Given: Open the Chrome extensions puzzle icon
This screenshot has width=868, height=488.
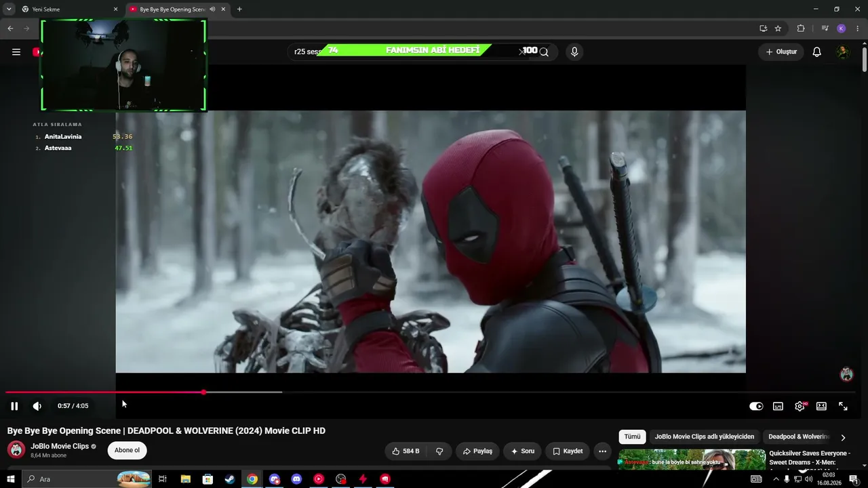Looking at the screenshot, I should [x=801, y=28].
